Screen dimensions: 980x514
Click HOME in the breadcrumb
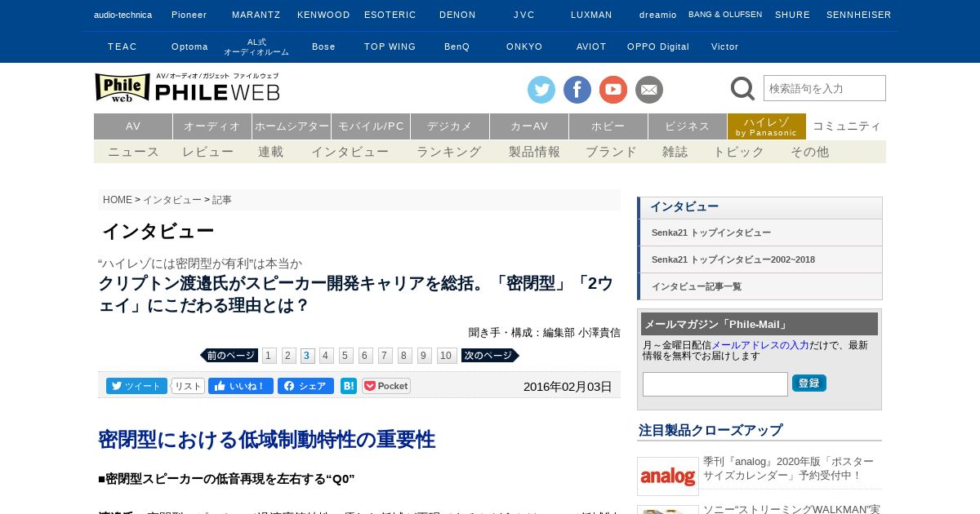point(118,200)
